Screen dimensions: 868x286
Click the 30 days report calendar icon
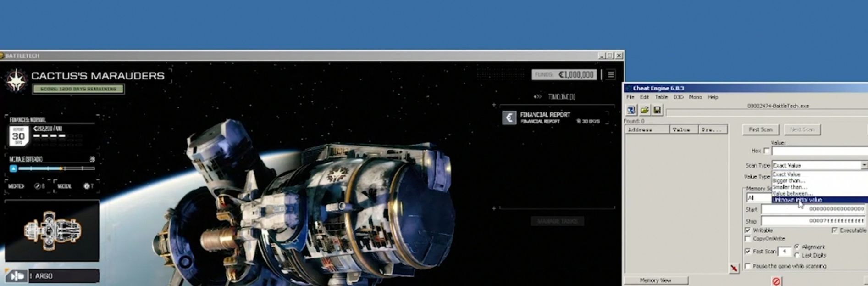tap(18, 136)
